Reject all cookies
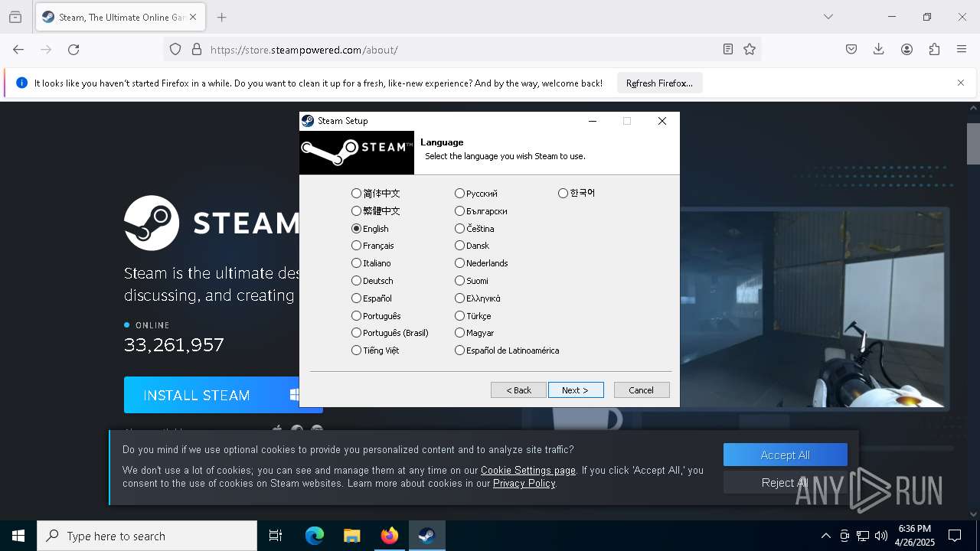980x551 pixels. click(x=786, y=482)
